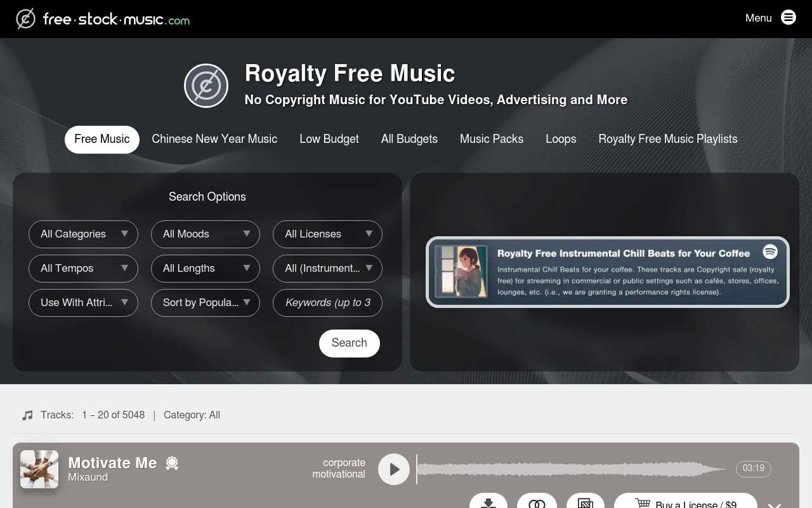The width and height of the screenshot is (812, 508).
Task: Expand the All Moods dropdown
Action: (x=205, y=234)
